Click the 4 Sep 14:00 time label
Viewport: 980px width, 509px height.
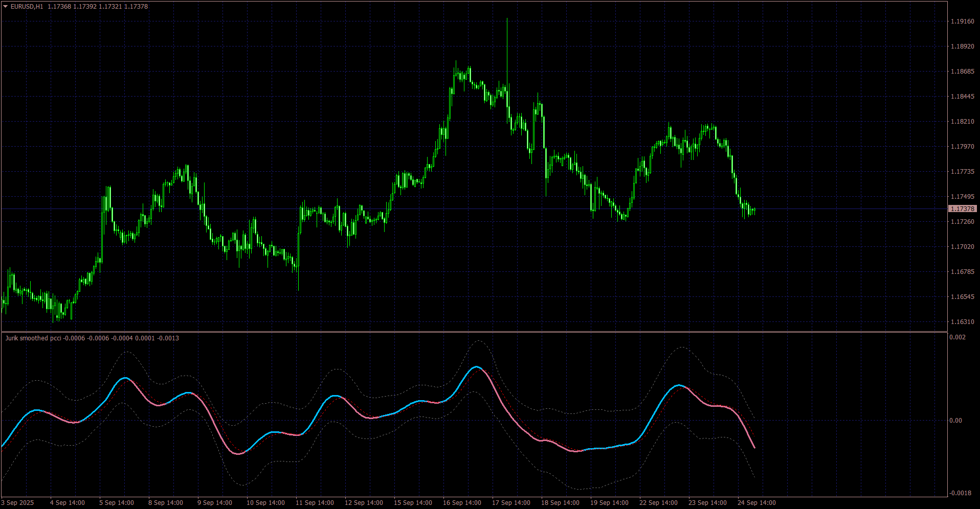pyautogui.click(x=68, y=503)
